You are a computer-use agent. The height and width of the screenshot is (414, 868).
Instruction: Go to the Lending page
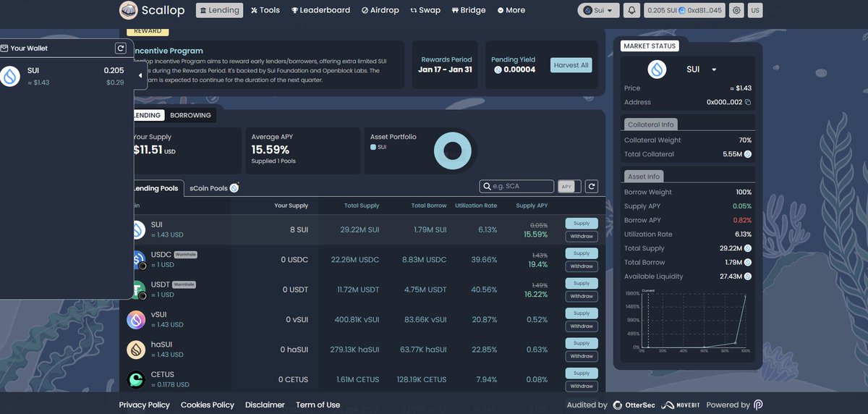[219, 10]
